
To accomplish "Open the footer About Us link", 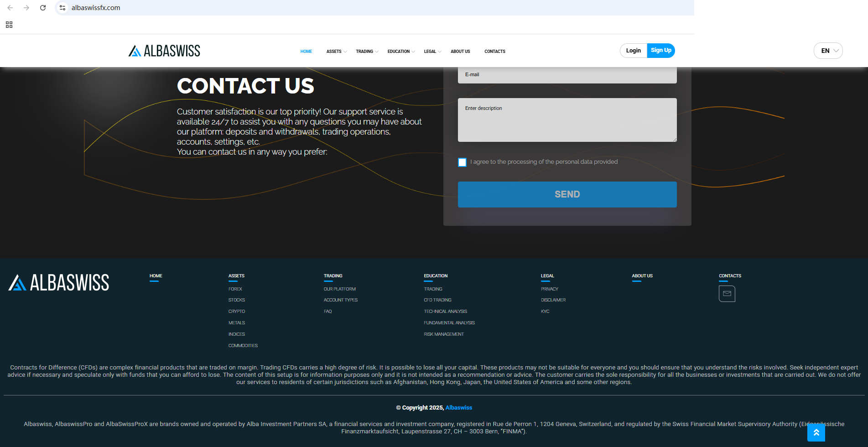I will point(642,276).
